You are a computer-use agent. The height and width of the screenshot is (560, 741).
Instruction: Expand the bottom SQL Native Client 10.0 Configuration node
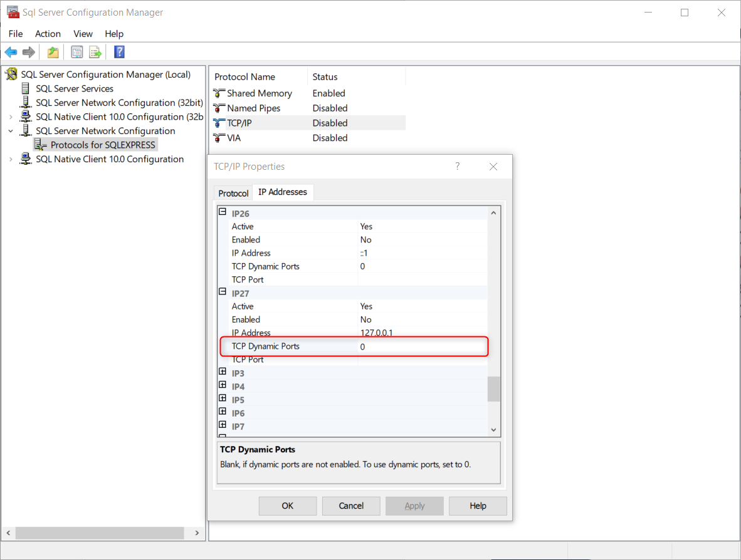11,159
